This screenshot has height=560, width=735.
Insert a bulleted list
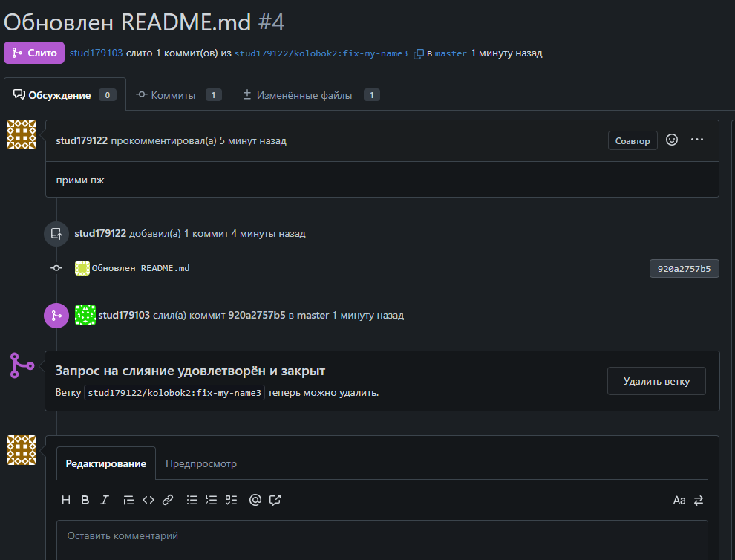coord(192,501)
